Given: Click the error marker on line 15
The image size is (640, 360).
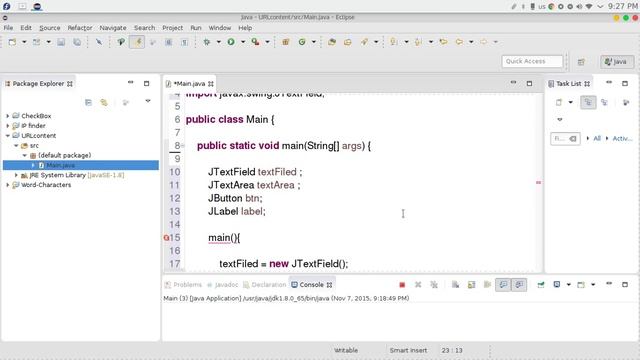Looking at the screenshot, I should point(166,238).
